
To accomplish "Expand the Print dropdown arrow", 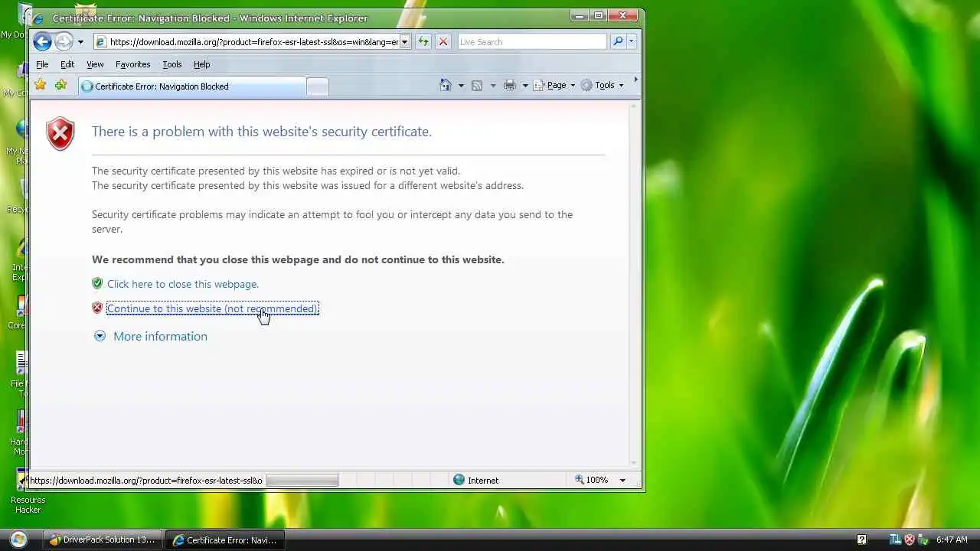I will click(x=525, y=86).
